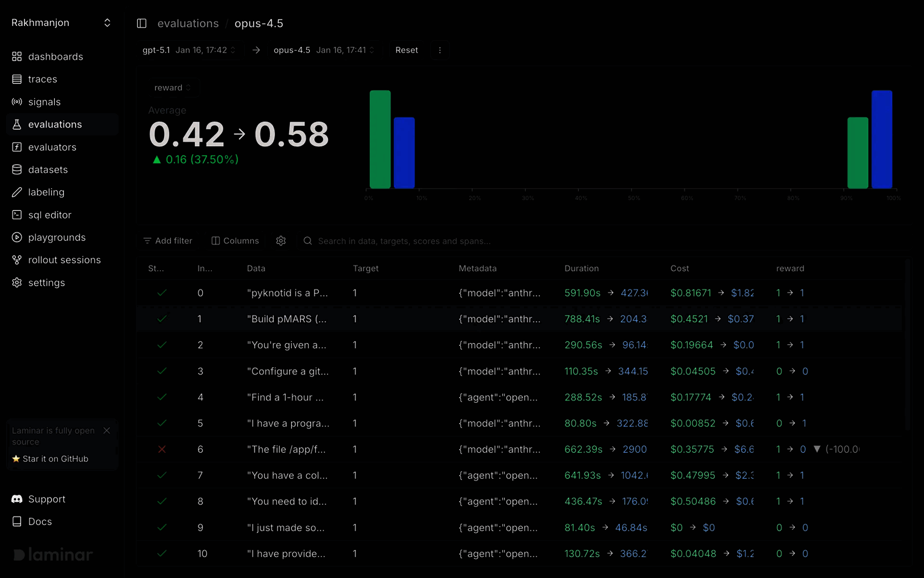Open the opus-4.5 evaluation selector dropdown
Viewport: 924px width, 578px height.
click(324, 50)
